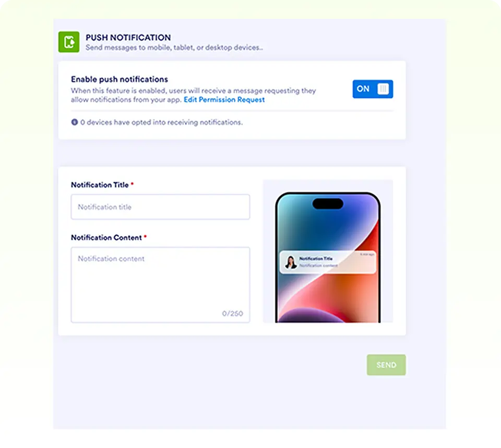Image resolution: width=501 pixels, height=448 pixels.
Task: Toggle the ON push notifications switch
Action: click(x=373, y=89)
